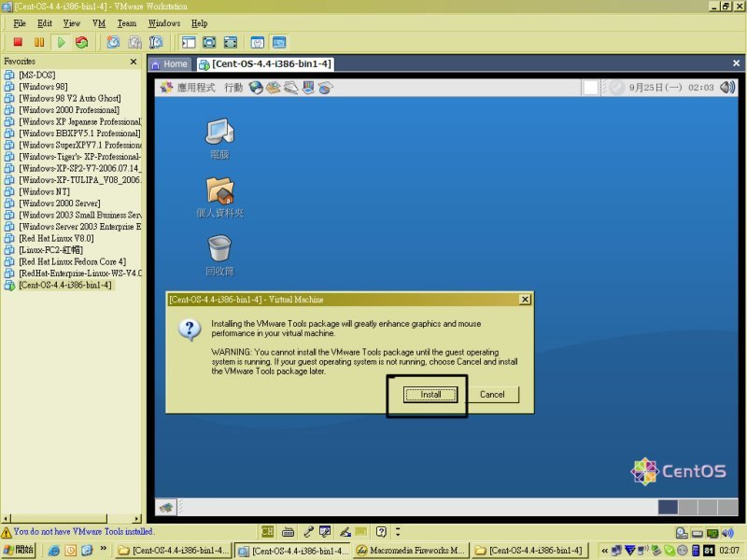The height and width of the screenshot is (560, 747).
Task: Click the Windows Start button
Action: coord(19,551)
